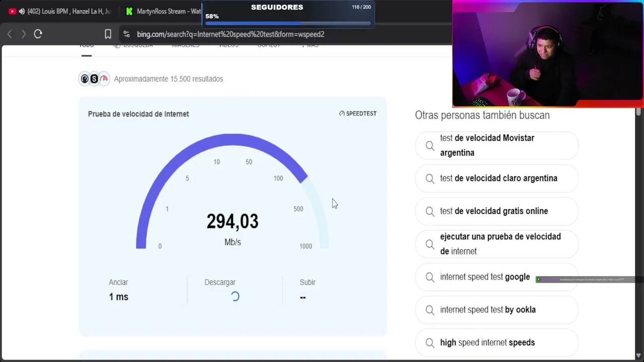Viewport: 644px width, 362px height.
Task: Open internet speed test google suggestion
Action: click(x=497, y=277)
